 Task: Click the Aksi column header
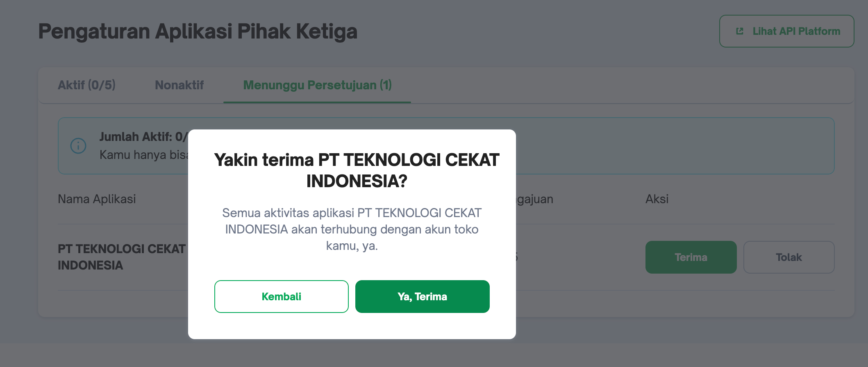(657, 199)
